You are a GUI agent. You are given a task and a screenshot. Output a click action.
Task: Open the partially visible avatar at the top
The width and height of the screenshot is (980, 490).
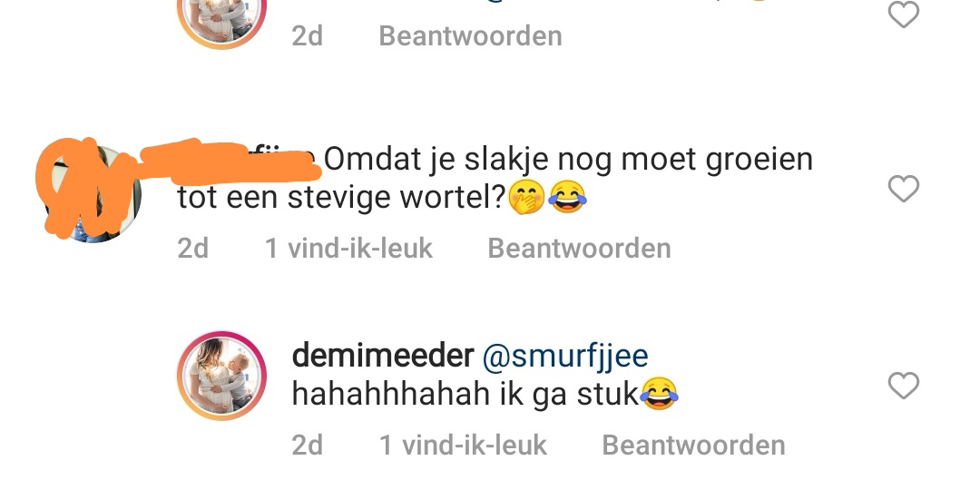point(221,23)
